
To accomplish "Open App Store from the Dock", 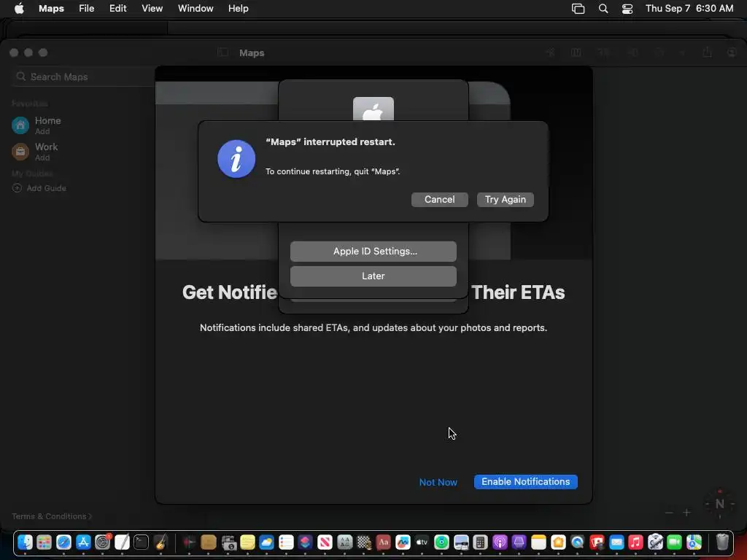I will 83,542.
